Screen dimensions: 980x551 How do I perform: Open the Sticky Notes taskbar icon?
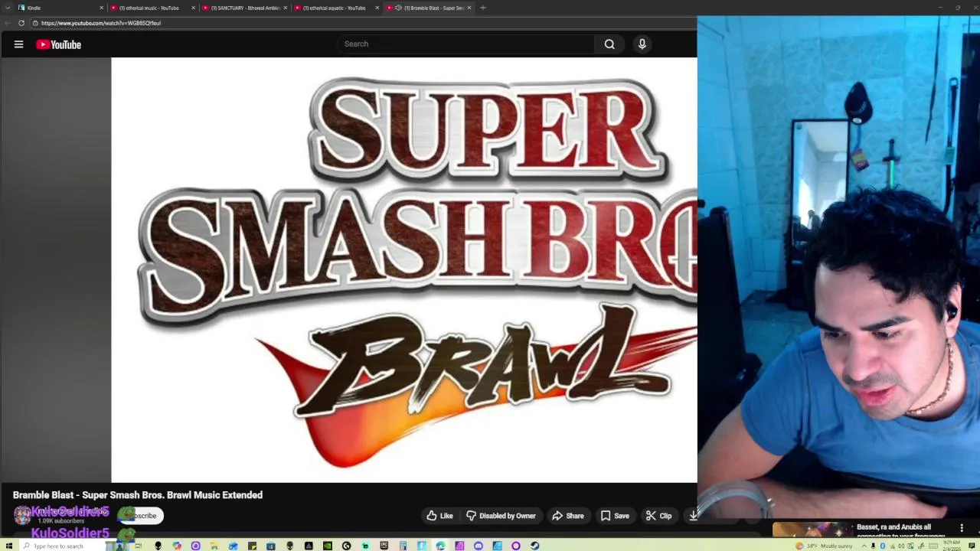pyautogui.click(x=252, y=546)
